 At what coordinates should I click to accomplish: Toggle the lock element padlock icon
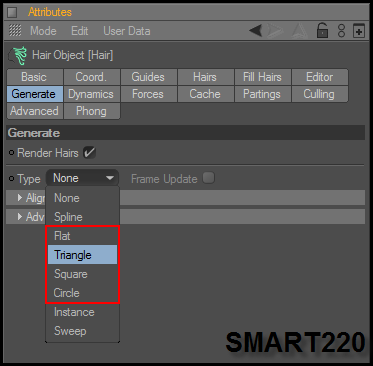point(322,31)
